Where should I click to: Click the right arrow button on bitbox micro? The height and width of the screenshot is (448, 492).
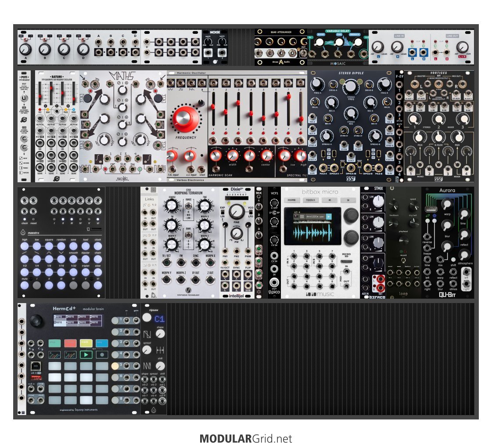(x=348, y=200)
